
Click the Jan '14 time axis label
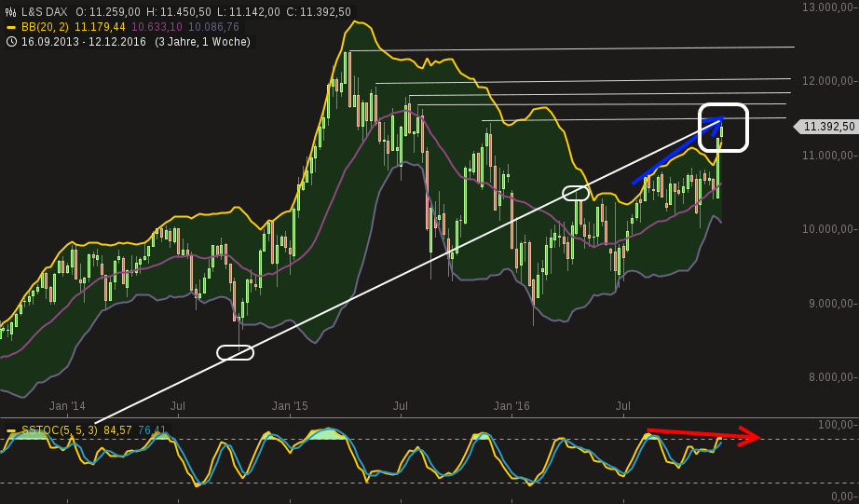(67, 406)
